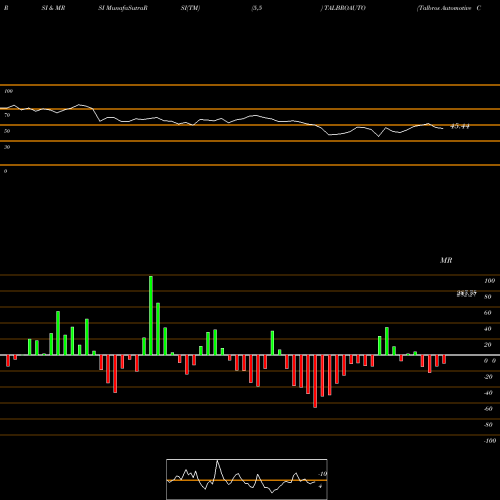Click the MR axis label 60
Image resolution: width=500 pixels, height=500 pixels.
[x=488, y=313]
